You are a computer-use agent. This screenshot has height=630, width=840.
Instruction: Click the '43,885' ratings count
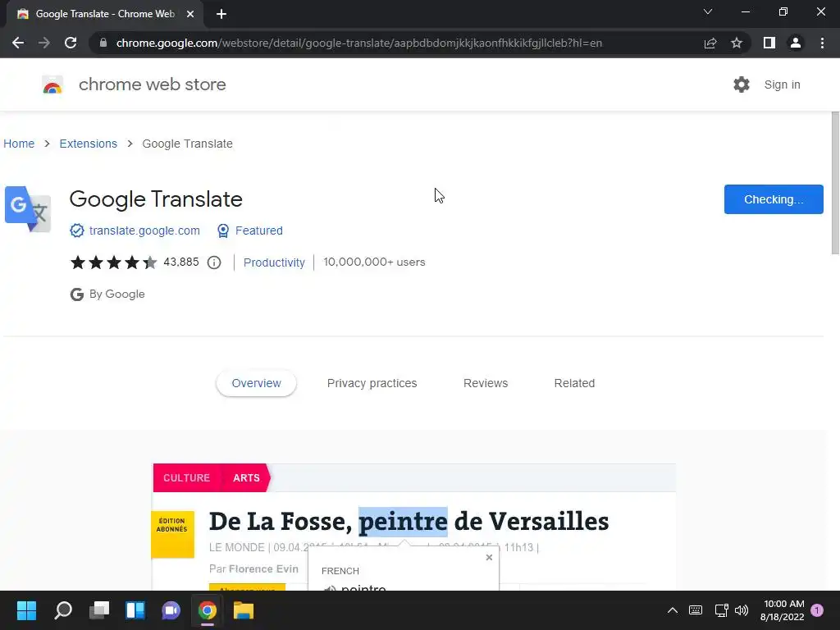(x=181, y=262)
